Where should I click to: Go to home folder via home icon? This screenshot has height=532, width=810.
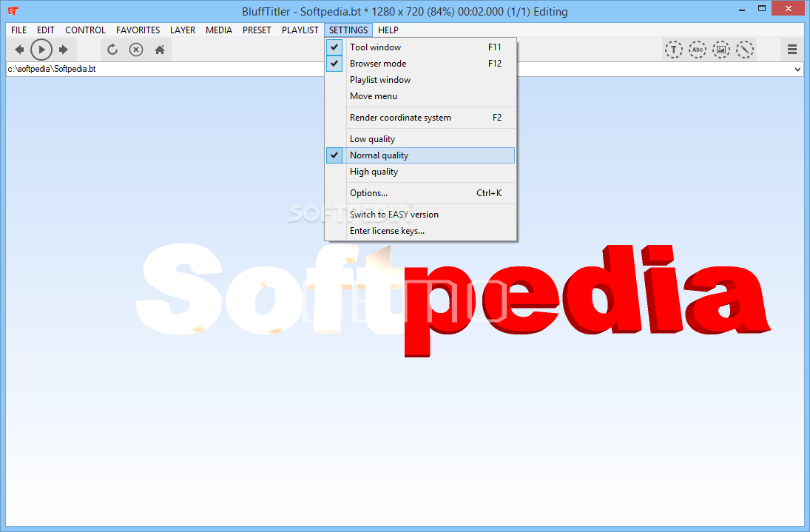(160, 50)
